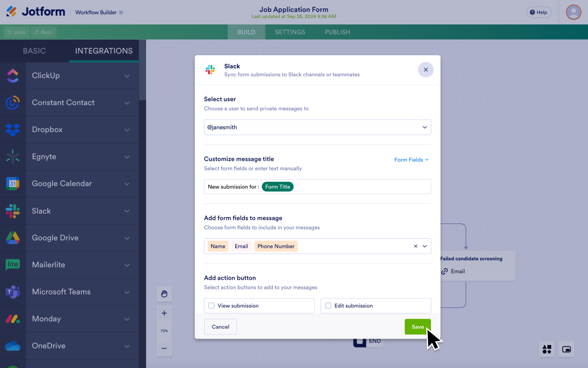Open the BASIC elements tab

coord(34,51)
